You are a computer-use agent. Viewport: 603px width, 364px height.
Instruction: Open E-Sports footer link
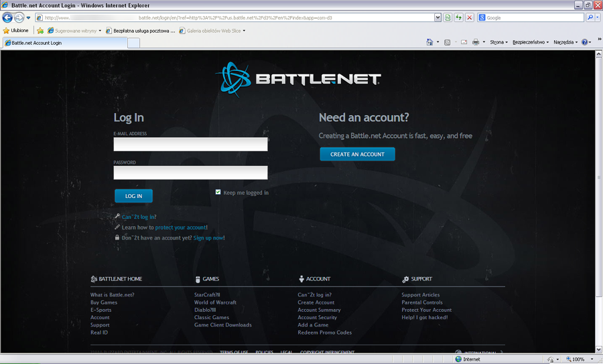[100, 310]
